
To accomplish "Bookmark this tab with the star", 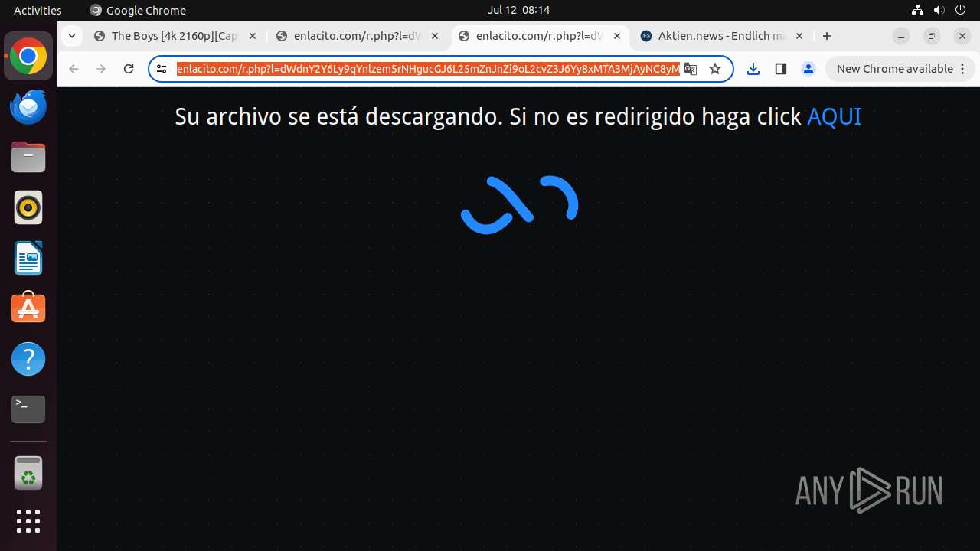I will [715, 69].
